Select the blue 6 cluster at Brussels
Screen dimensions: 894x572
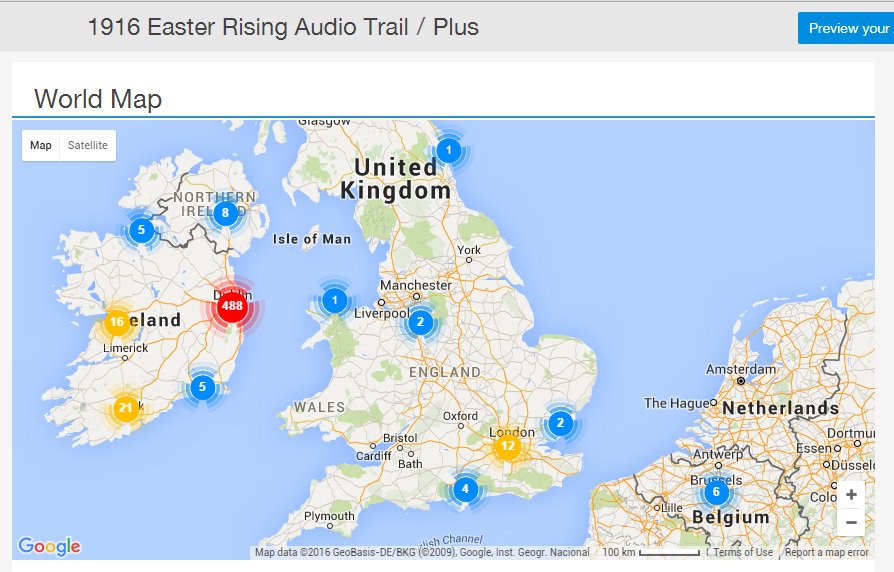(x=716, y=492)
